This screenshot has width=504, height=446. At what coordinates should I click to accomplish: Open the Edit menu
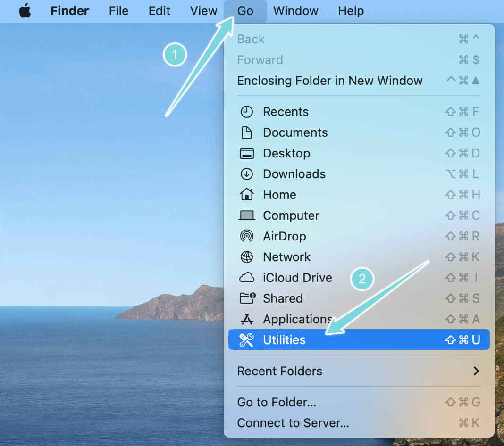coord(159,11)
